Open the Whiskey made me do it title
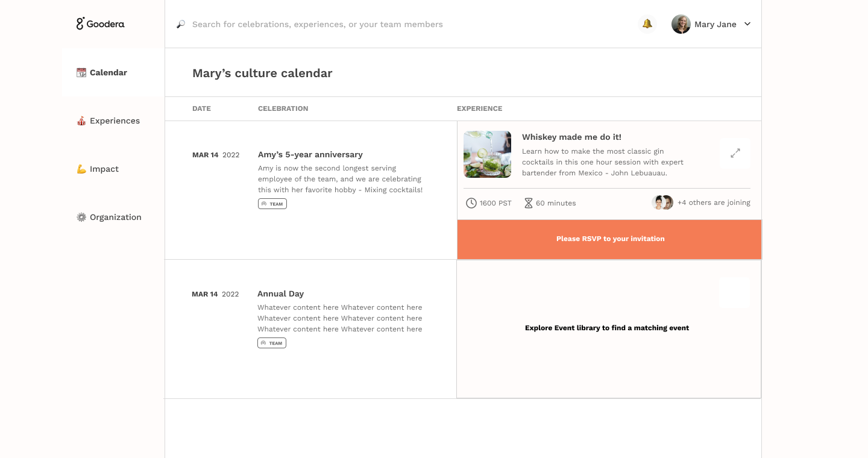The width and height of the screenshot is (868, 458). [571, 137]
